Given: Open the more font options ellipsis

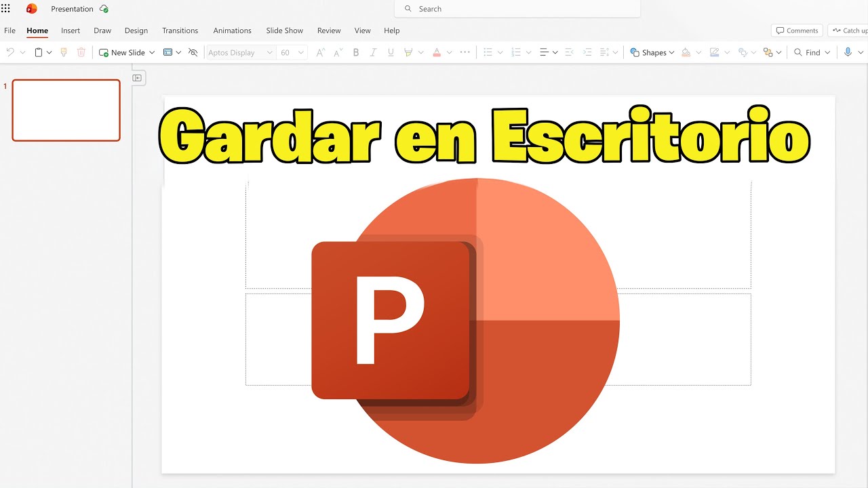Looking at the screenshot, I should (465, 52).
